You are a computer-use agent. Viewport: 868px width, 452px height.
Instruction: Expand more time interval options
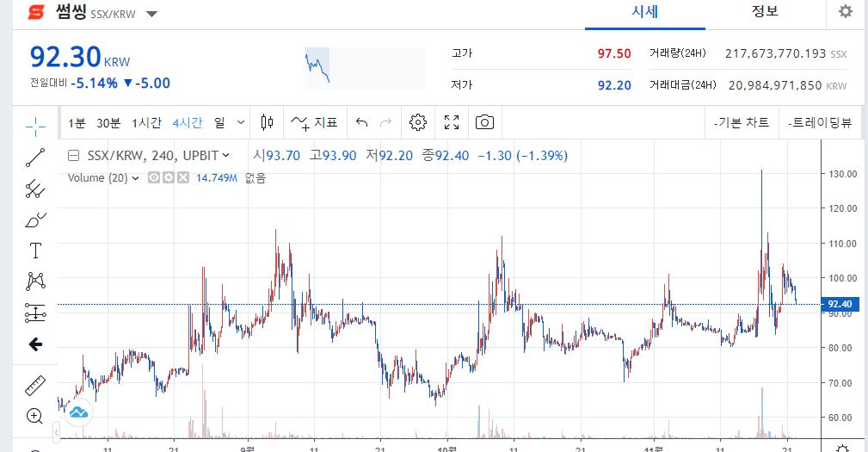click(x=241, y=122)
